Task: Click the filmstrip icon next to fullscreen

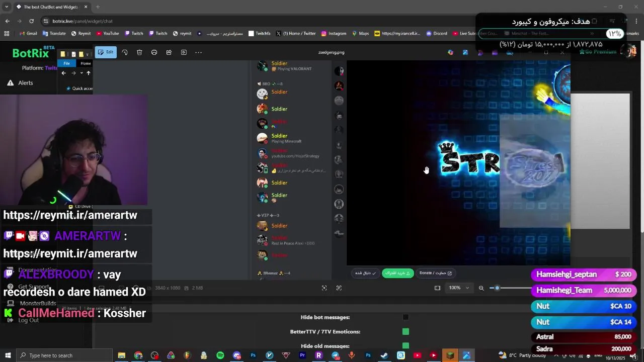Action: 339,288
